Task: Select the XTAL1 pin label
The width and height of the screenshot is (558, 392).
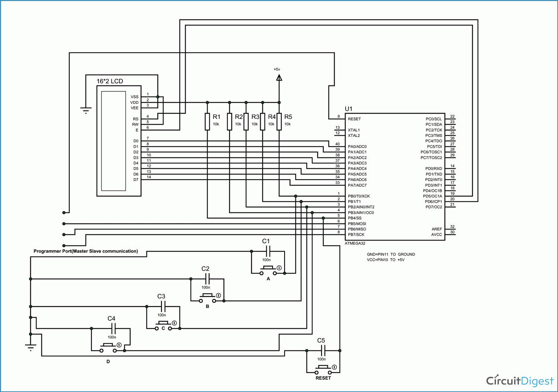Action: pyautogui.click(x=354, y=130)
